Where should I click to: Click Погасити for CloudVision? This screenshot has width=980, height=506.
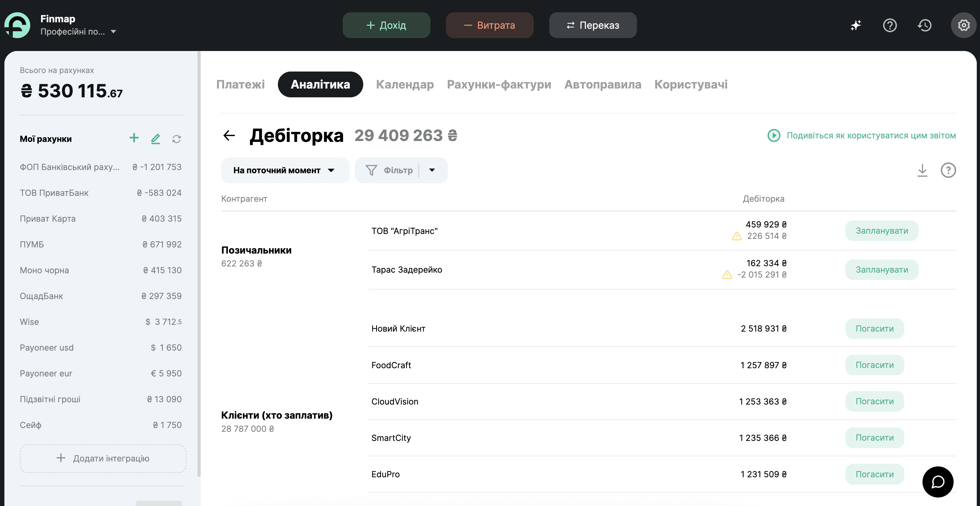click(x=875, y=401)
